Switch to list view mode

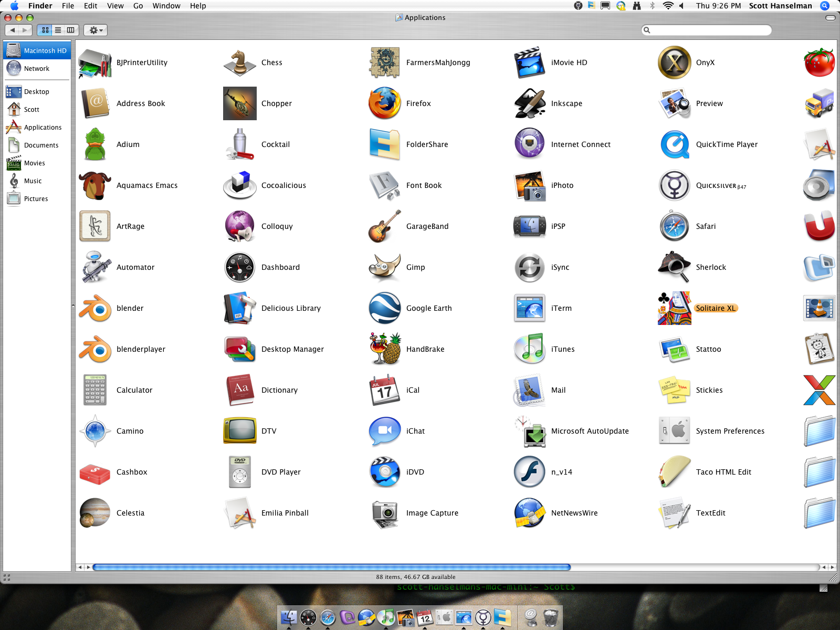tap(58, 30)
